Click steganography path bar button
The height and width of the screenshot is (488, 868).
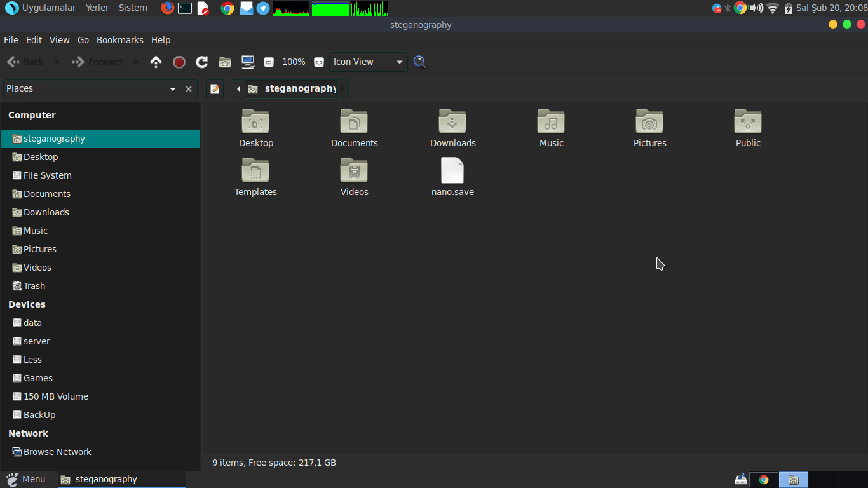tap(292, 89)
